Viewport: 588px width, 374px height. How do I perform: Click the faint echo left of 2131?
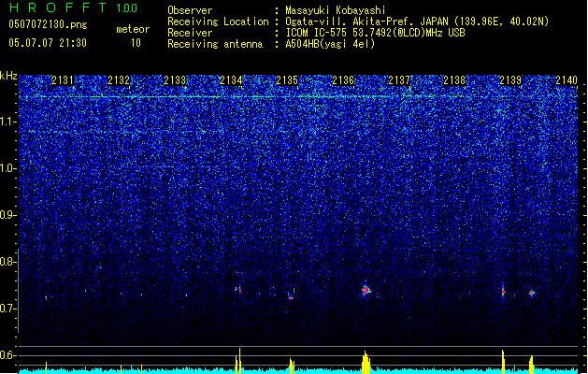pos(46,298)
